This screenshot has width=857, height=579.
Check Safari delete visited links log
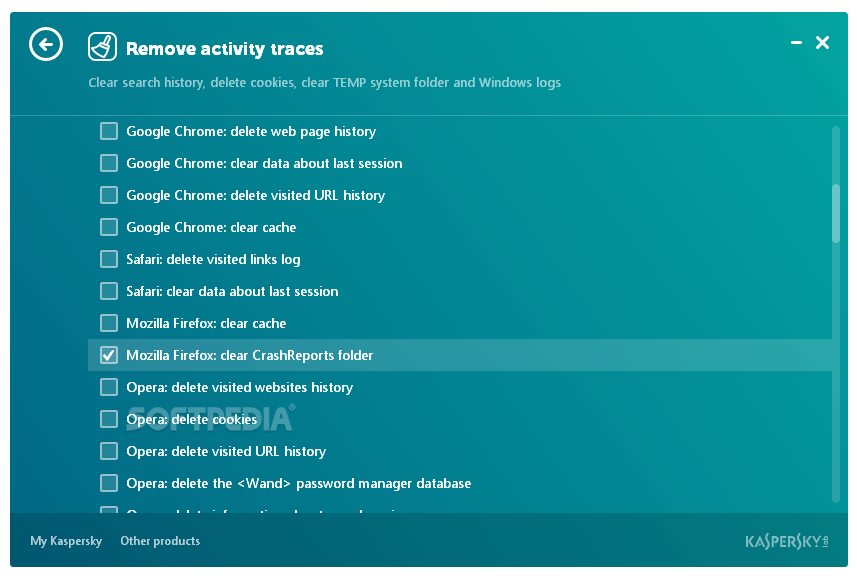(109, 259)
